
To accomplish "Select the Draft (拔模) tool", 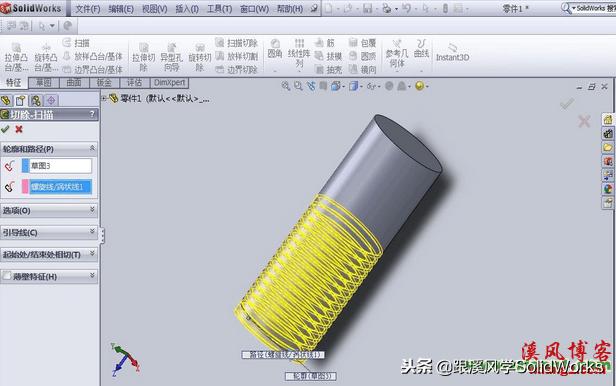I will (x=328, y=56).
